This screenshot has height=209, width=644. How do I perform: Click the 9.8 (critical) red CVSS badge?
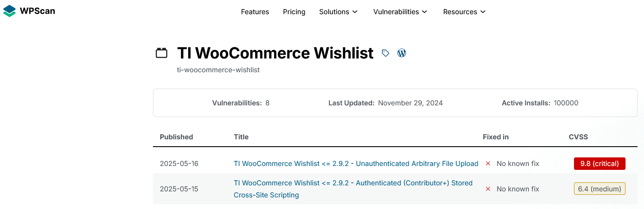[600, 163]
